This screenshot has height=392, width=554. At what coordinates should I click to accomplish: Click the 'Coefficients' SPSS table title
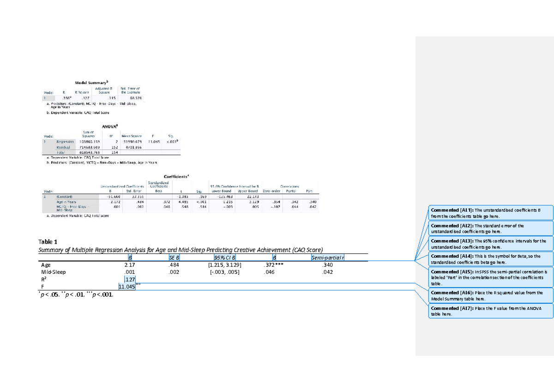176,176
